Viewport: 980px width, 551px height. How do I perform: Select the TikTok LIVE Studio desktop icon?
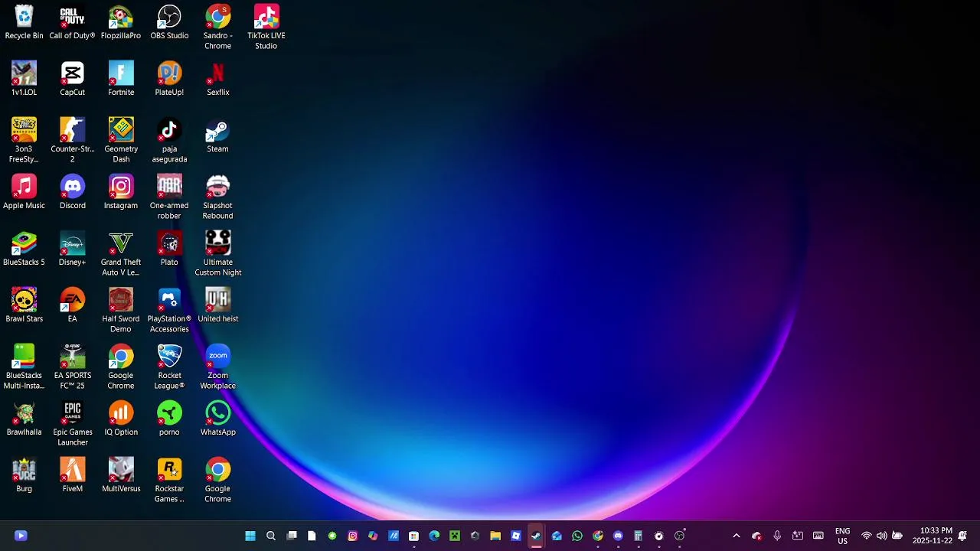(266, 28)
